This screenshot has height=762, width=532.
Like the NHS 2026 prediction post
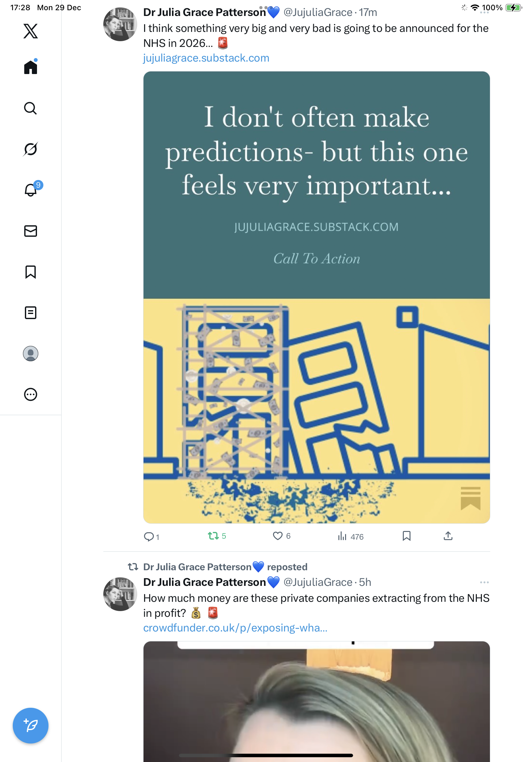tap(277, 536)
